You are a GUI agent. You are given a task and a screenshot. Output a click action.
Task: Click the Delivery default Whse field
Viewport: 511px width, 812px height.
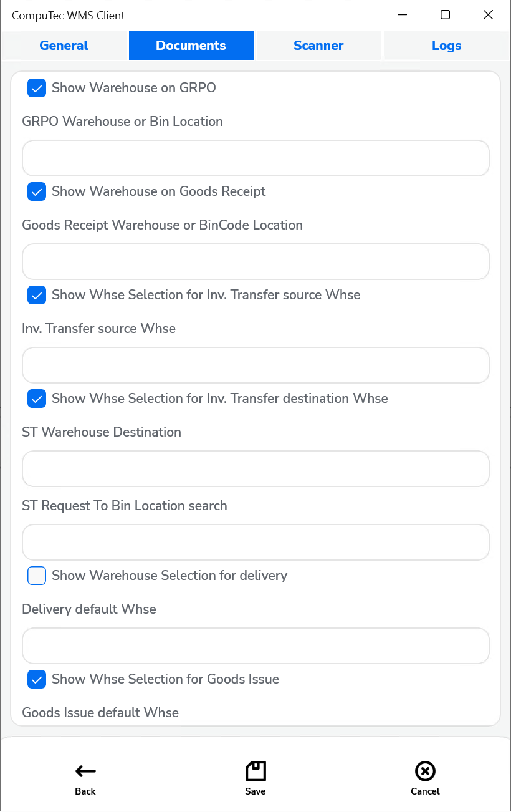pyautogui.click(x=255, y=645)
